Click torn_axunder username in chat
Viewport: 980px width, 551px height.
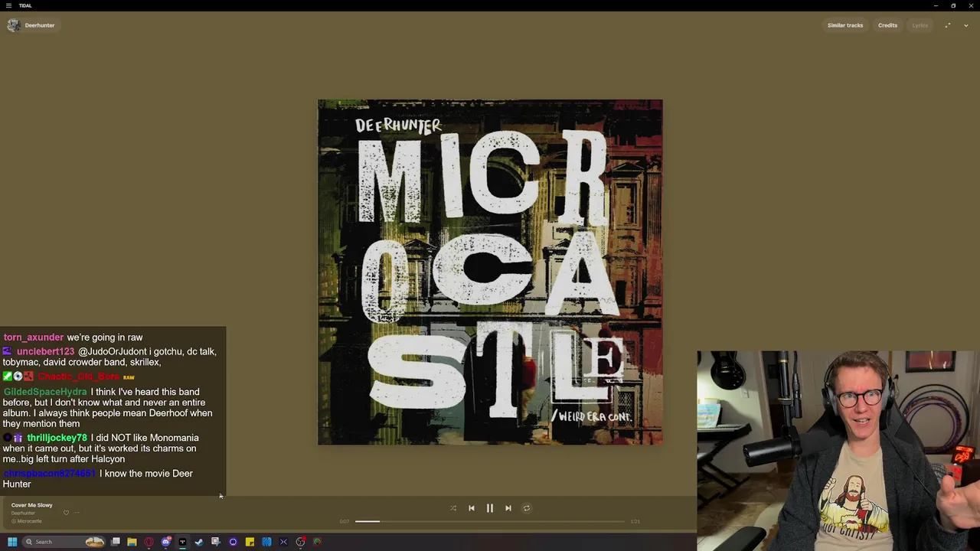pos(34,337)
